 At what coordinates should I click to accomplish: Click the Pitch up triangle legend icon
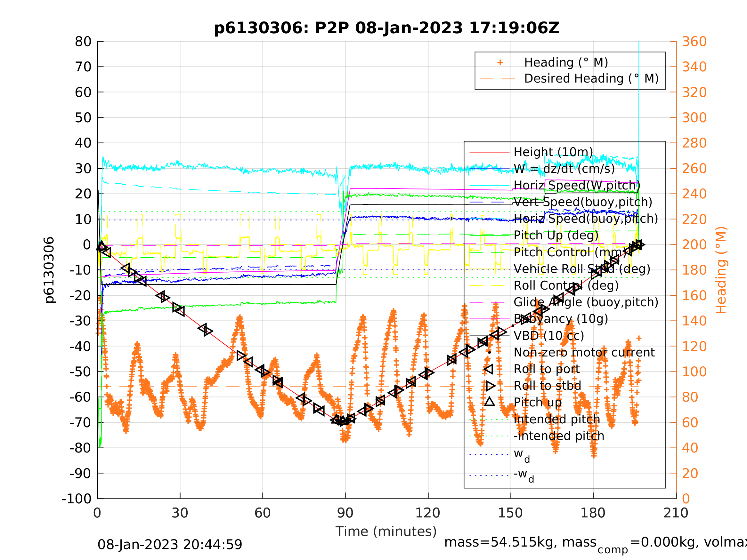click(x=489, y=402)
